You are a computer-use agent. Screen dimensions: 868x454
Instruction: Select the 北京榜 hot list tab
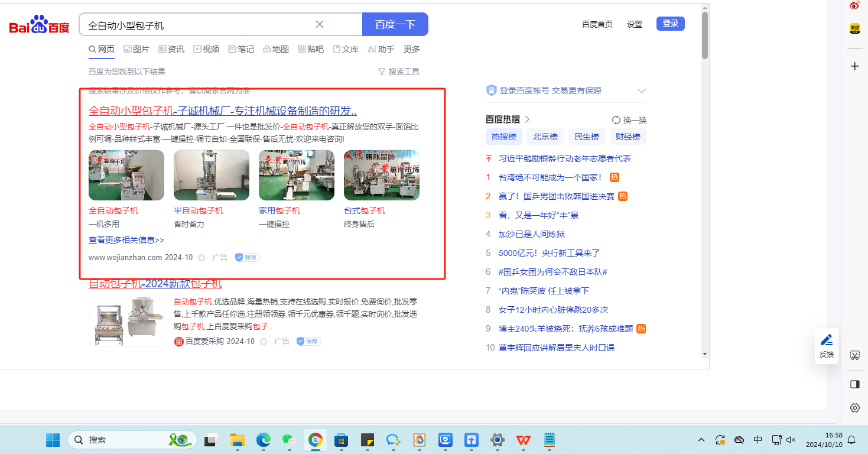[545, 137]
